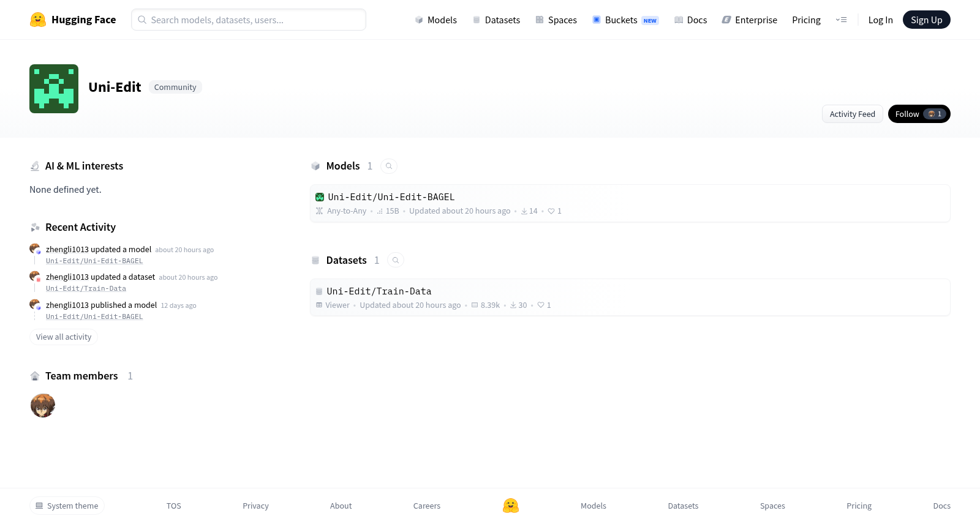
Task: Focus the search models, datasets, users field
Action: tap(249, 20)
